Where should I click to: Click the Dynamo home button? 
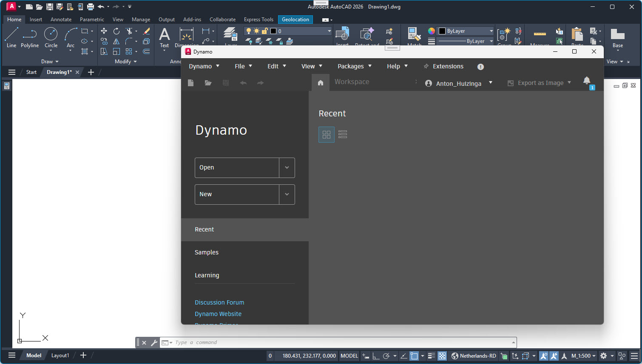pyautogui.click(x=321, y=83)
